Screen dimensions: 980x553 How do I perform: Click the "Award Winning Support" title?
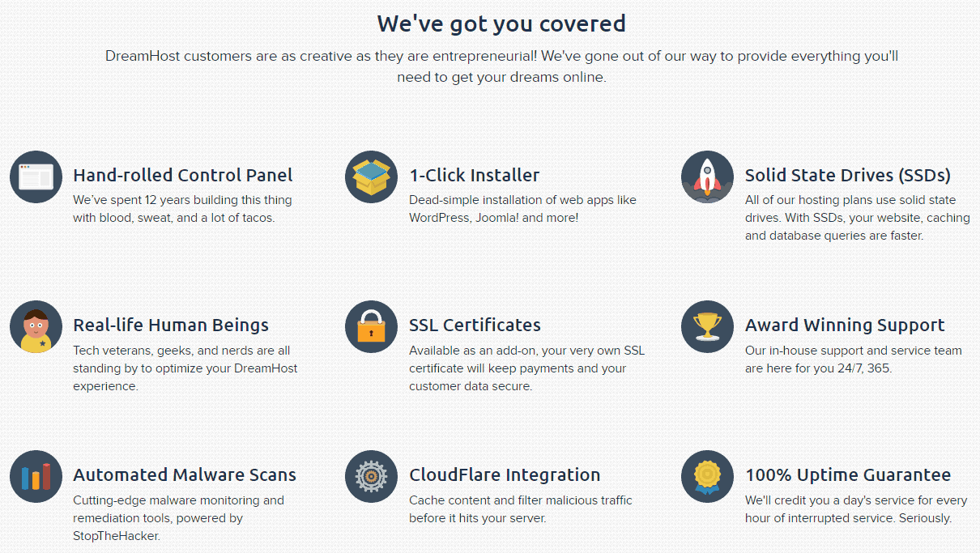(845, 325)
